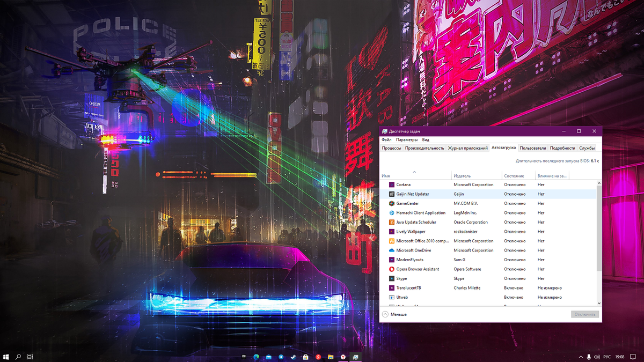The image size is (644, 362).
Task: Click the scrollbar up arrow in the list
Action: [x=599, y=183]
